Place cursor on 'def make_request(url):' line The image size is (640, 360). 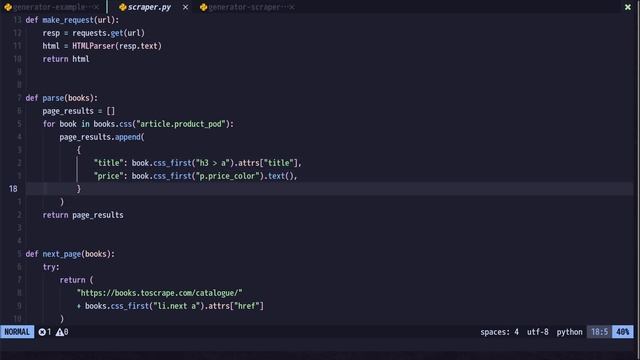(72, 20)
